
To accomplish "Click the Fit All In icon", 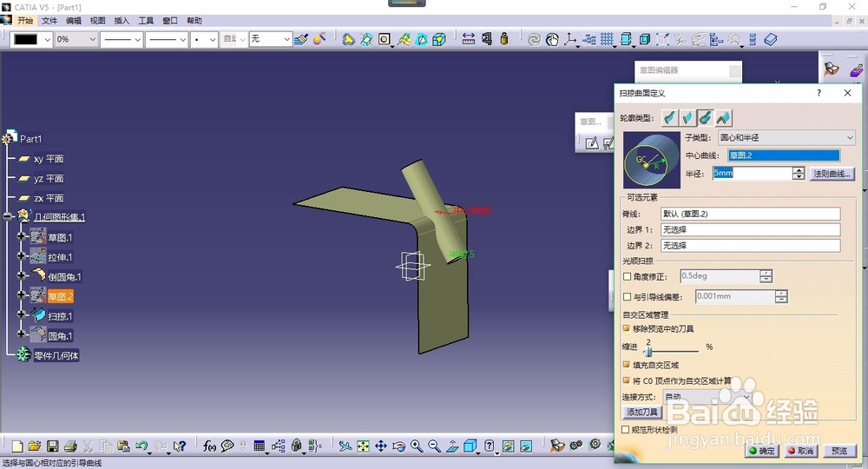I will click(363, 446).
